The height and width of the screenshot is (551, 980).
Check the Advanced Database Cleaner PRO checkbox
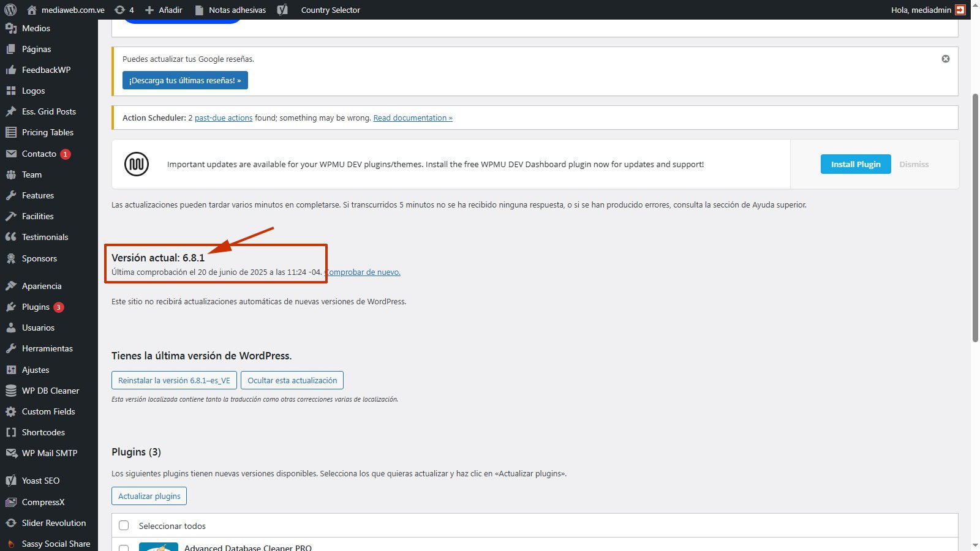pos(124,547)
